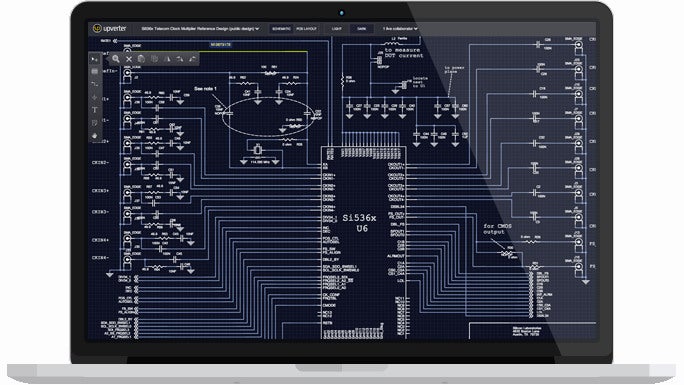Open the component library tool
The height and width of the screenshot is (385, 684).
pyautogui.click(x=95, y=72)
